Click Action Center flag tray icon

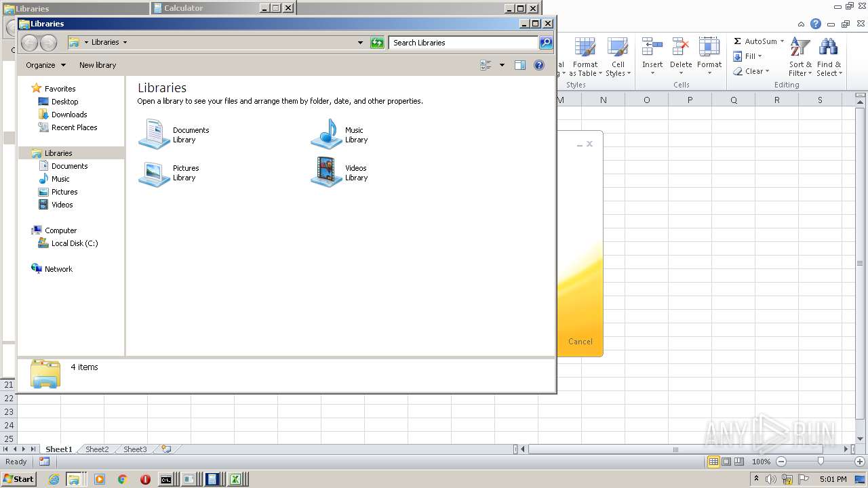(804, 479)
